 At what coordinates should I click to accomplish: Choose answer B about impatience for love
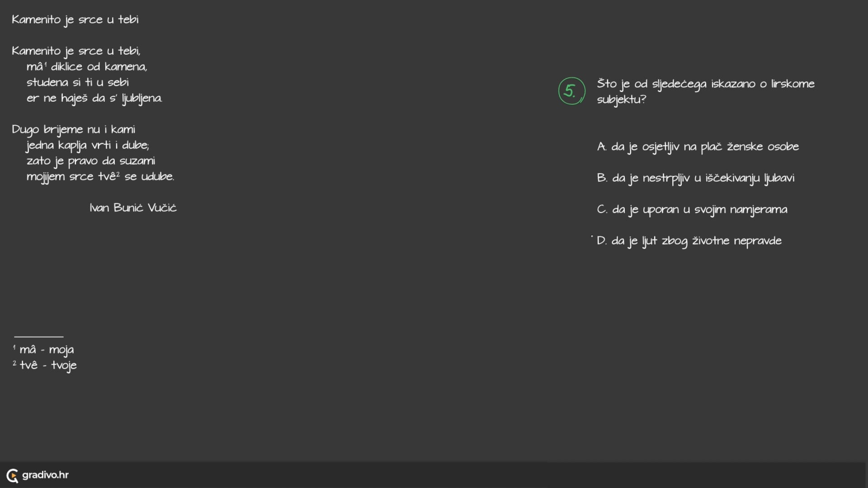(695, 178)
